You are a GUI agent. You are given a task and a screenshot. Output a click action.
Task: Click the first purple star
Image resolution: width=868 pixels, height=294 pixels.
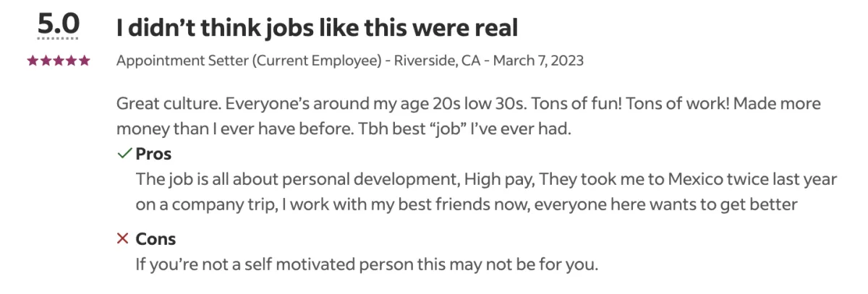(33, 61)
